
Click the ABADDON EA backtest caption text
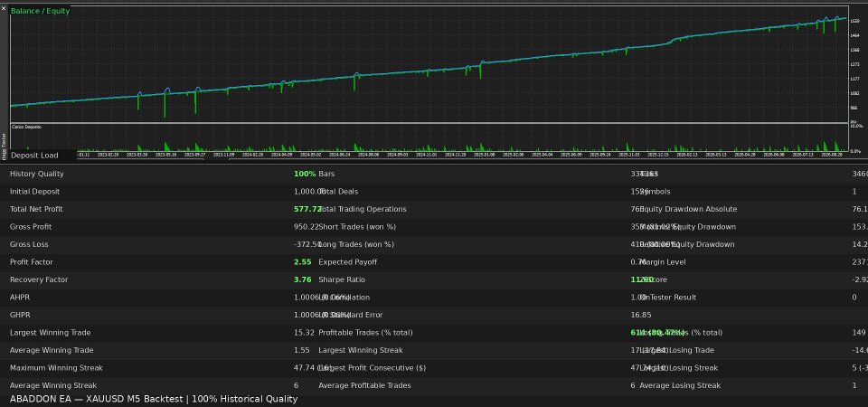pos(154,399)
